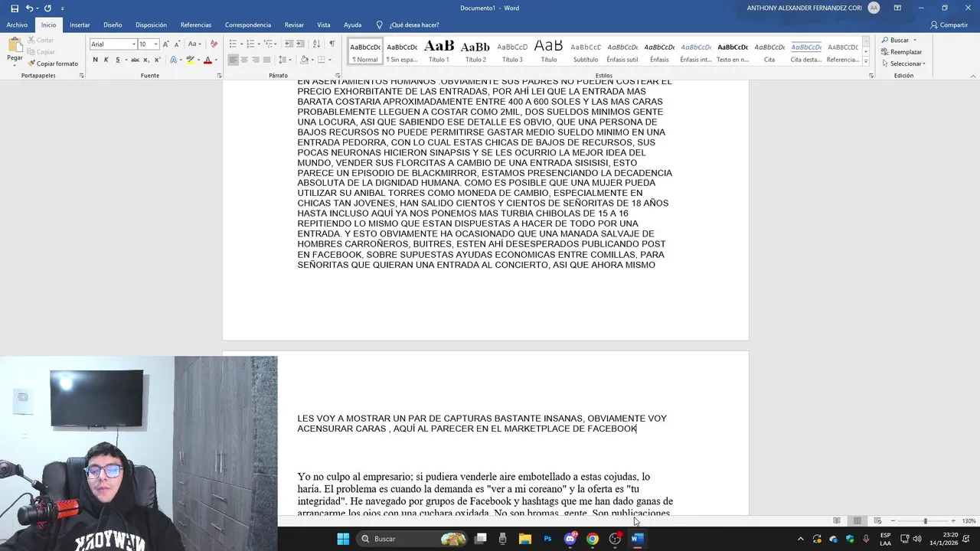Open the Arial font name dropdown
The width and height of the screenshot is (980, 551).
[133, 44]
